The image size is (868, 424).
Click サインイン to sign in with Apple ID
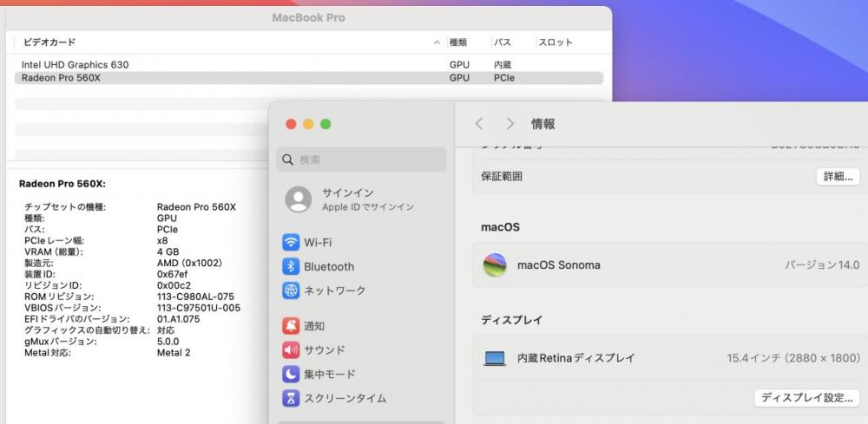(348, 193)
